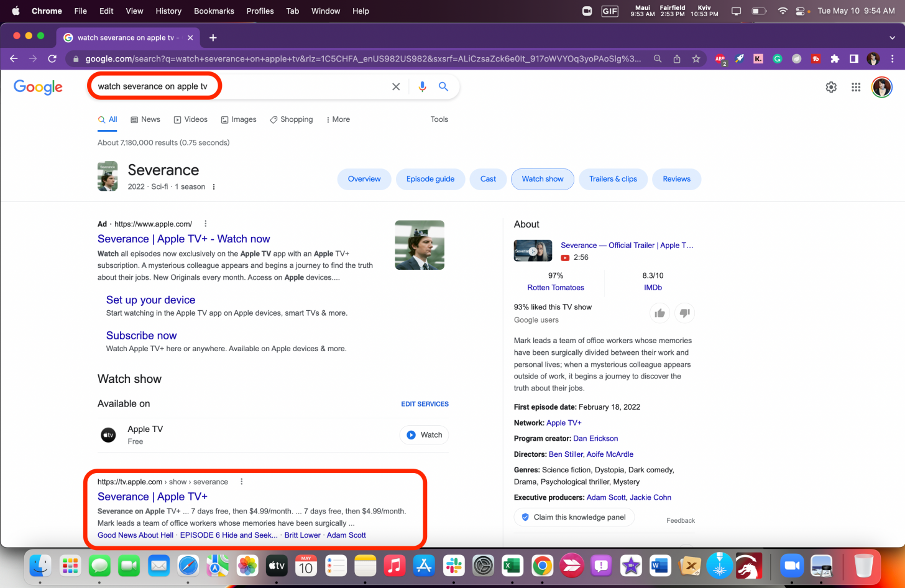
Task: Open App Store from the Dock
Action: pos(424,566)
